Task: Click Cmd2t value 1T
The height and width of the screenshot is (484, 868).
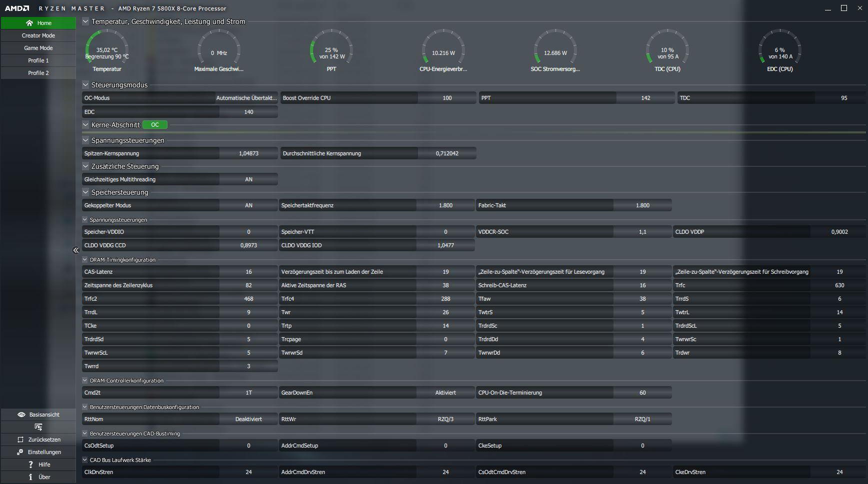Action: click(x=248, y=393)
